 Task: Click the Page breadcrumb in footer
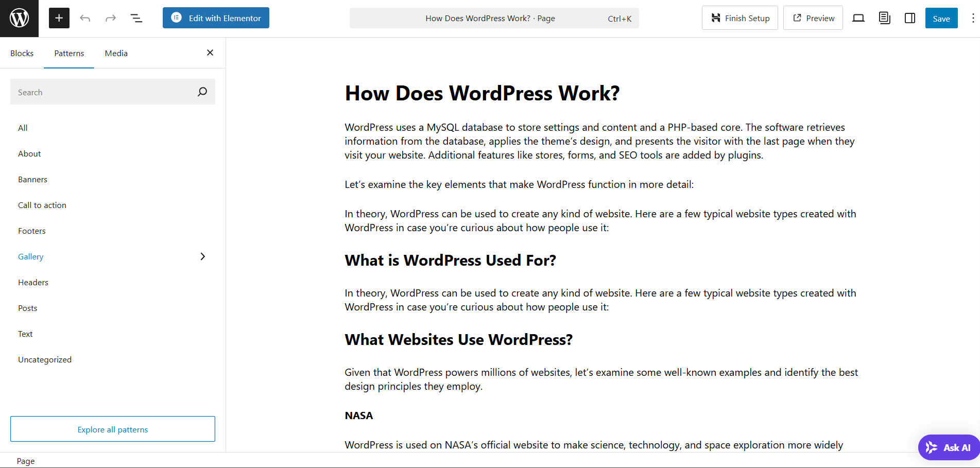pos(26,461)
